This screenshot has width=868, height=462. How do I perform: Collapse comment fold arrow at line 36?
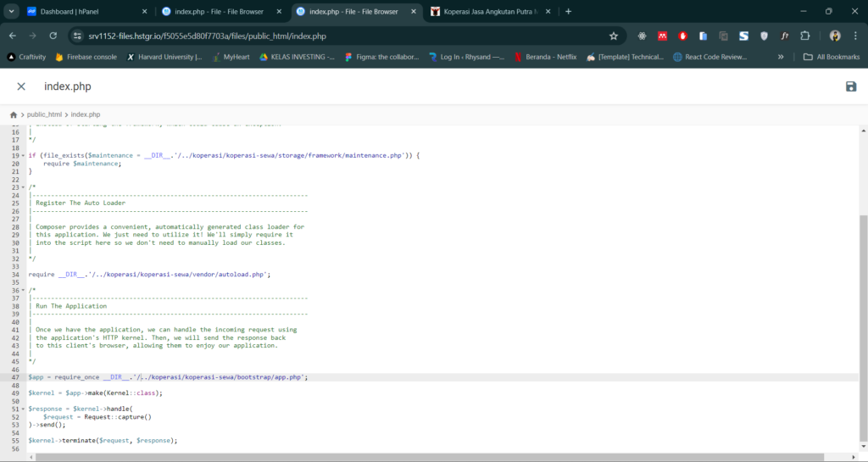coord(23,291)
